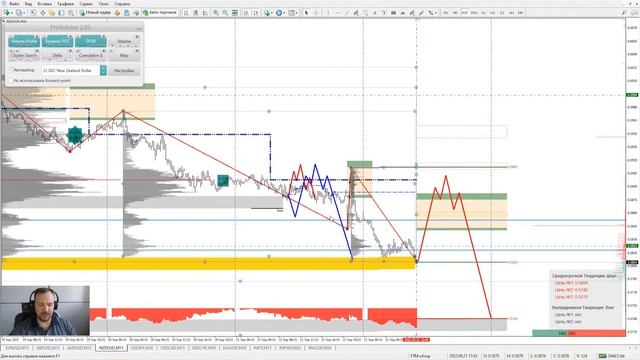Click the Map button in ProVolume
The image size is (640, 360).
tap(124, 55)
